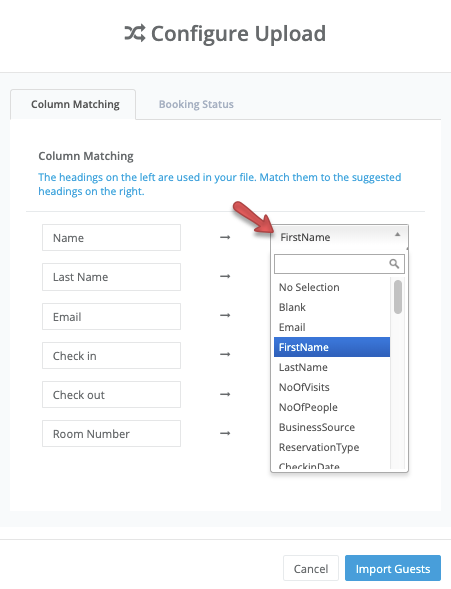This screenshot has width=451, height=589.
Task: Click the shuffle icon beside Configure Upload
Action: click(135, 33)
